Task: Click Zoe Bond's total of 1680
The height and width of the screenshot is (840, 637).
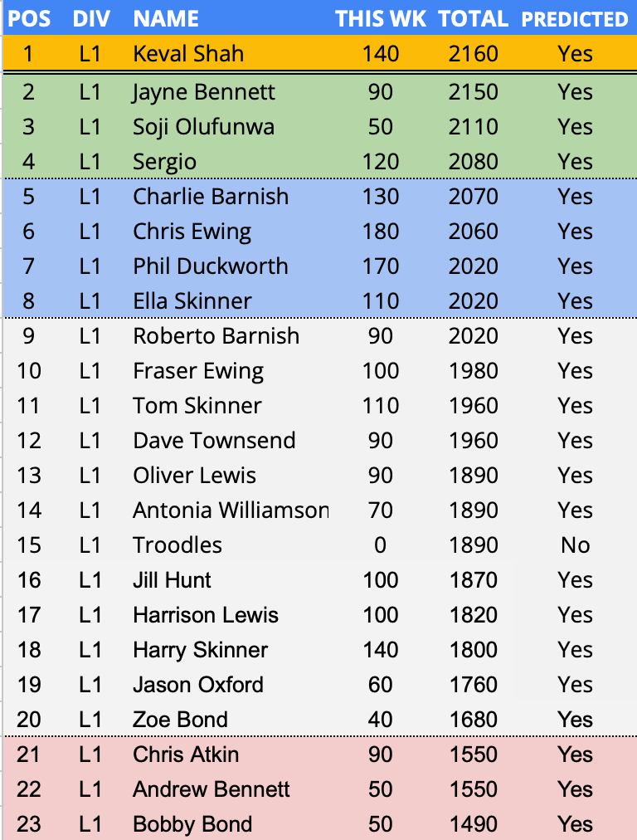Action: tap(473, 720)
